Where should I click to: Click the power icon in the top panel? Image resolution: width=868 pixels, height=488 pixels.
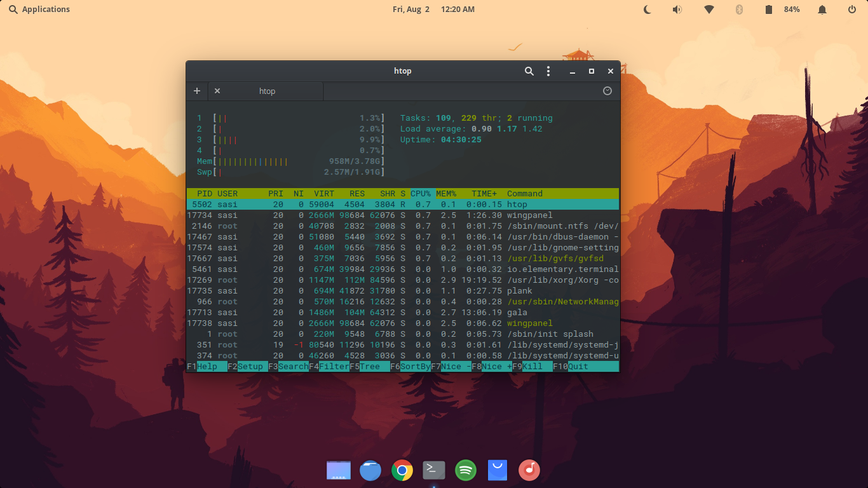(x=852, y=9)
